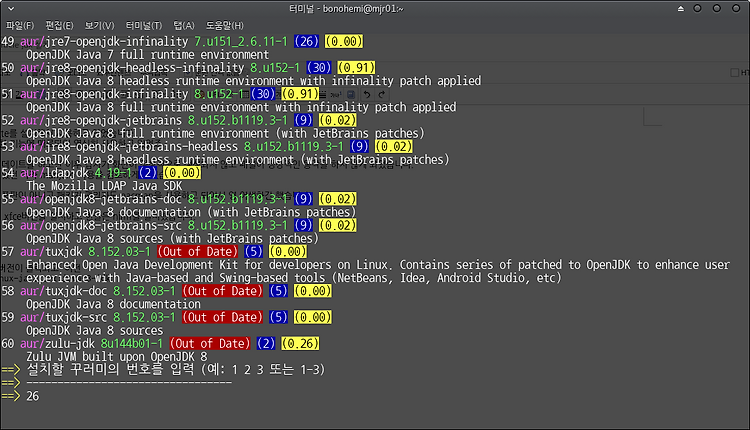
Task: Click aur/zulu-jdk package name
Action: coord(57,344)
